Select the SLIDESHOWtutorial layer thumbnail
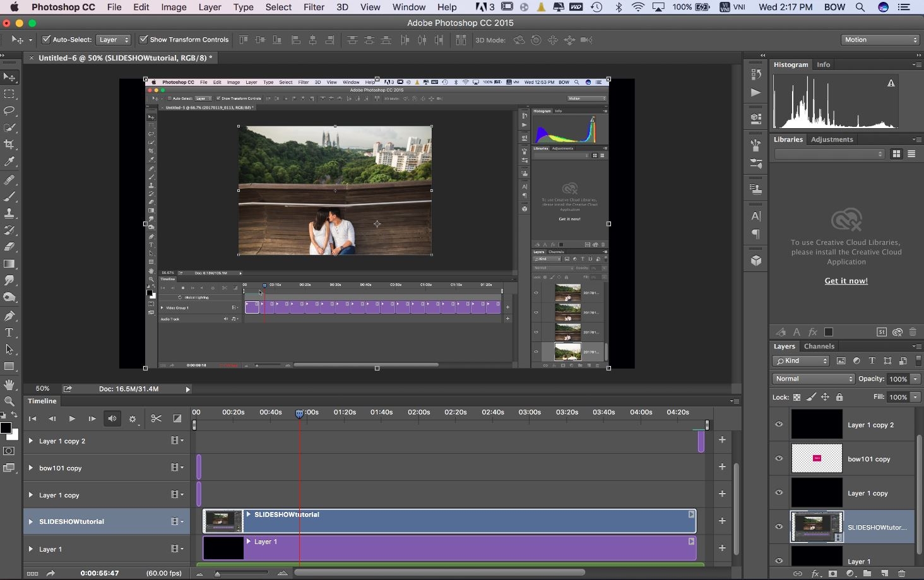Image resolution: width=924 pixels, height=580 pixels. (817, 527)
